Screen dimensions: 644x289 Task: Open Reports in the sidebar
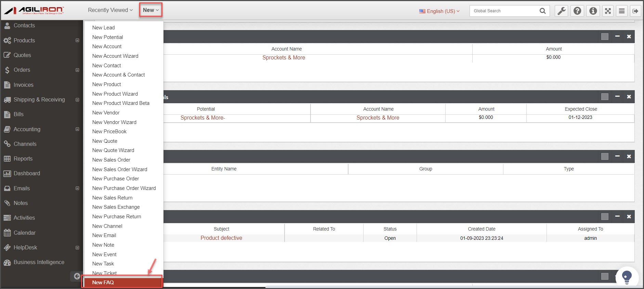point(23,159)
